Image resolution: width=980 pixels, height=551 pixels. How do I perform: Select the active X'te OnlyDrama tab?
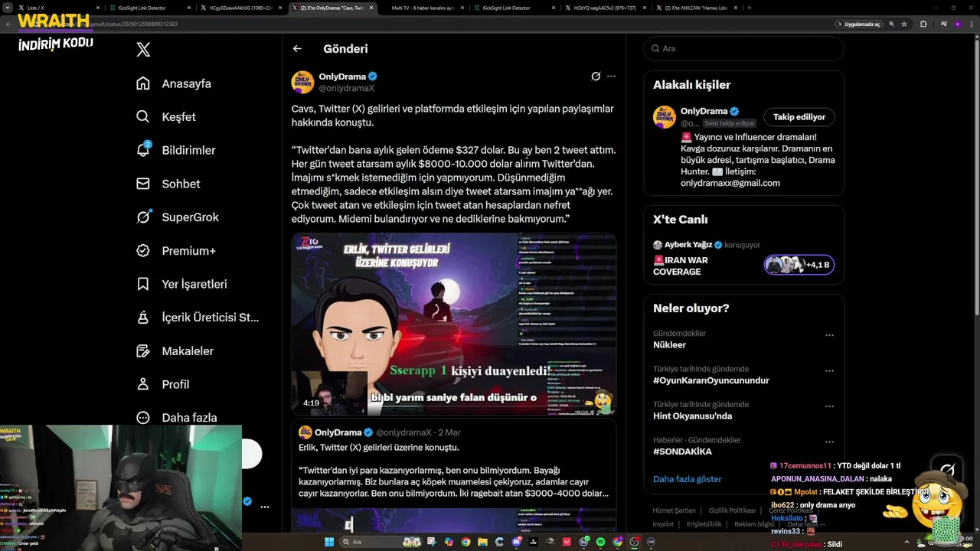pyautogui.click(x=332, y=8)
